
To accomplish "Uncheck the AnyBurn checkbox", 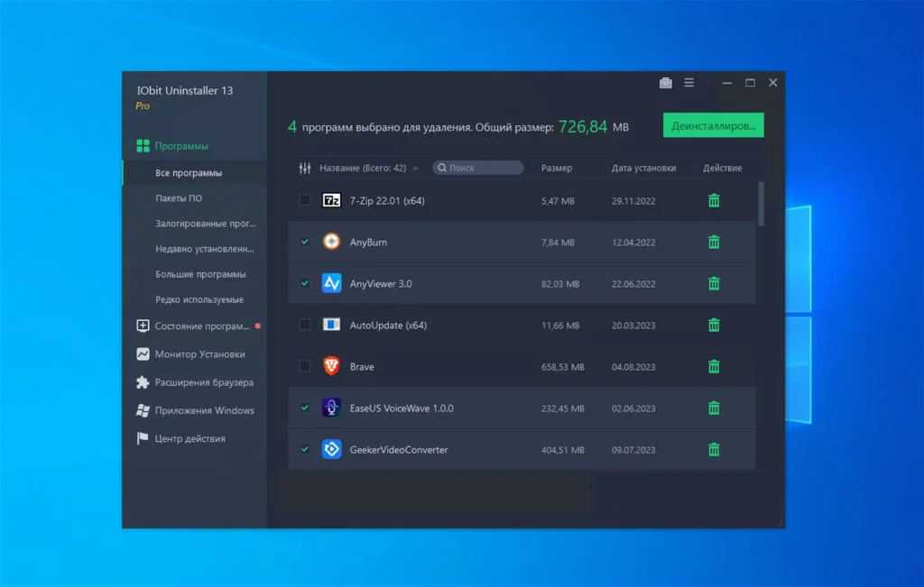I will pyautogui.click(x=305, y=242).
